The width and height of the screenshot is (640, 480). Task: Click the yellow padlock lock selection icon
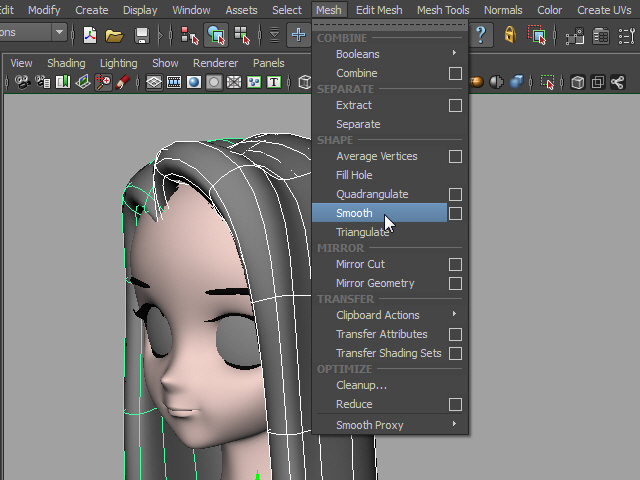tap(510, 36)
